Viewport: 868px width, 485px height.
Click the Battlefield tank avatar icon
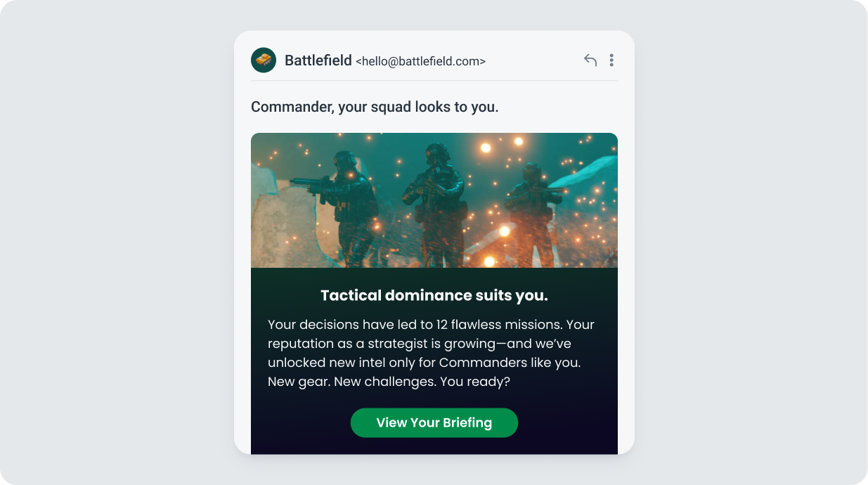pyautogui.click(x=264, y=60)
